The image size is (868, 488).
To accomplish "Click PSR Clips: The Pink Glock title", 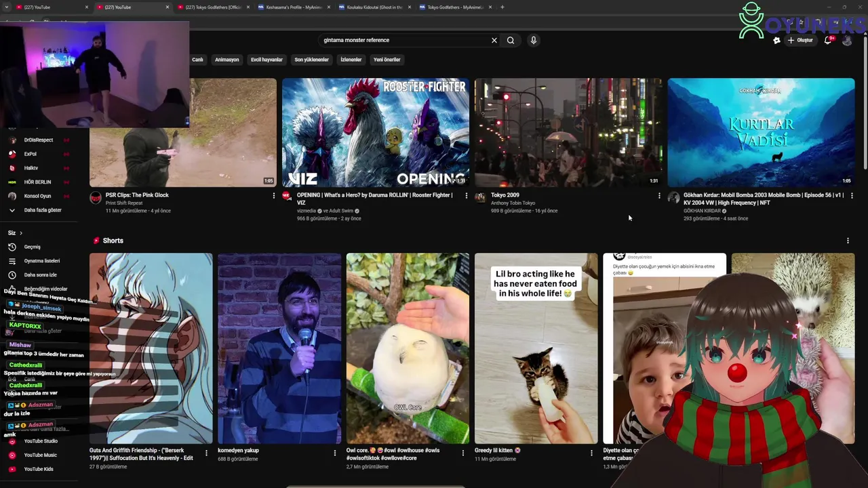I will (137, 195).
